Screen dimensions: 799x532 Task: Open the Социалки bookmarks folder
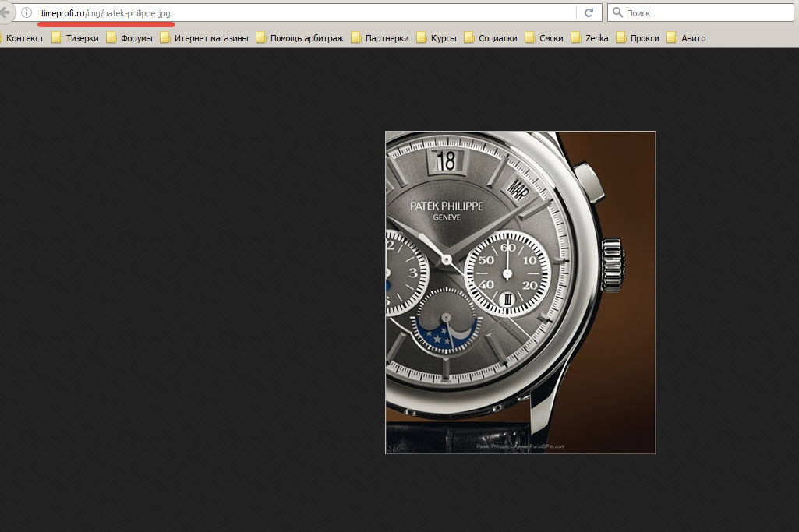point(491,38)
